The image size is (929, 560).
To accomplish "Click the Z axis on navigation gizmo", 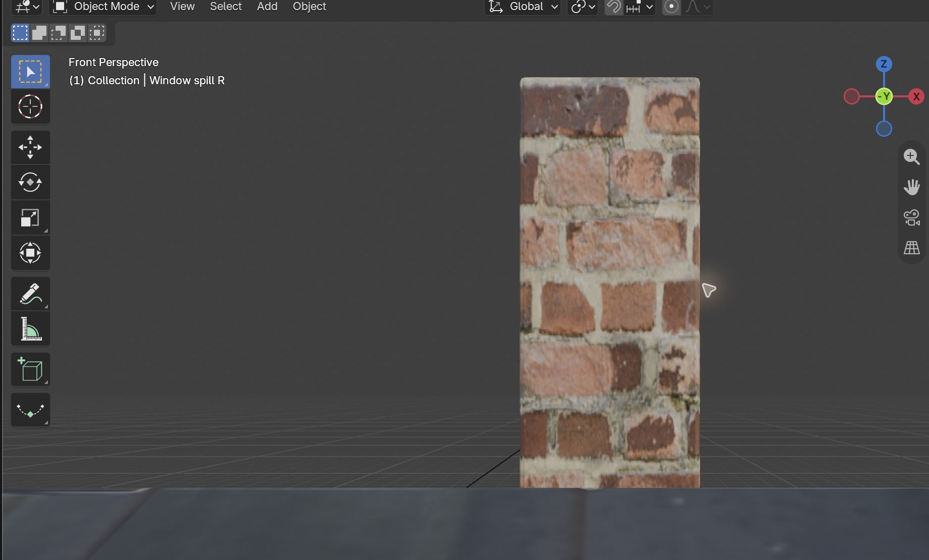I will pyautogui.click(x=884, y=64).
